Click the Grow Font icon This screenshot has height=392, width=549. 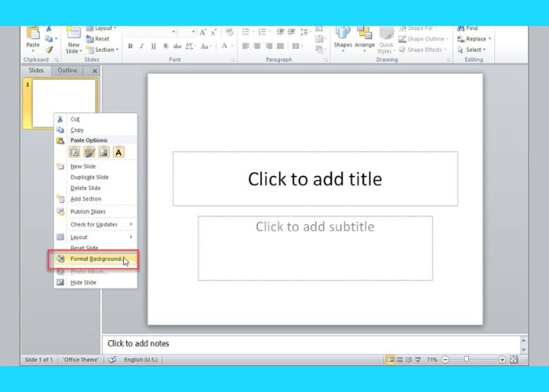(202, 33)
